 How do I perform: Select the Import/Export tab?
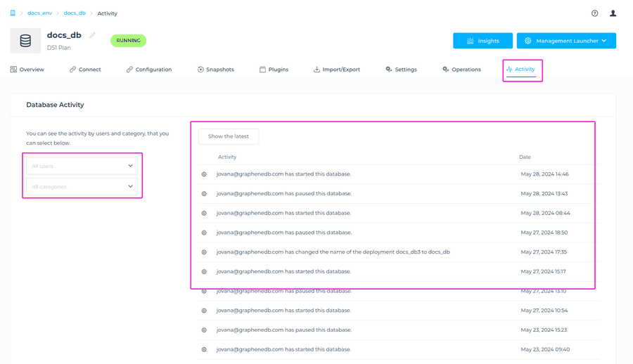tap(336, 70)
